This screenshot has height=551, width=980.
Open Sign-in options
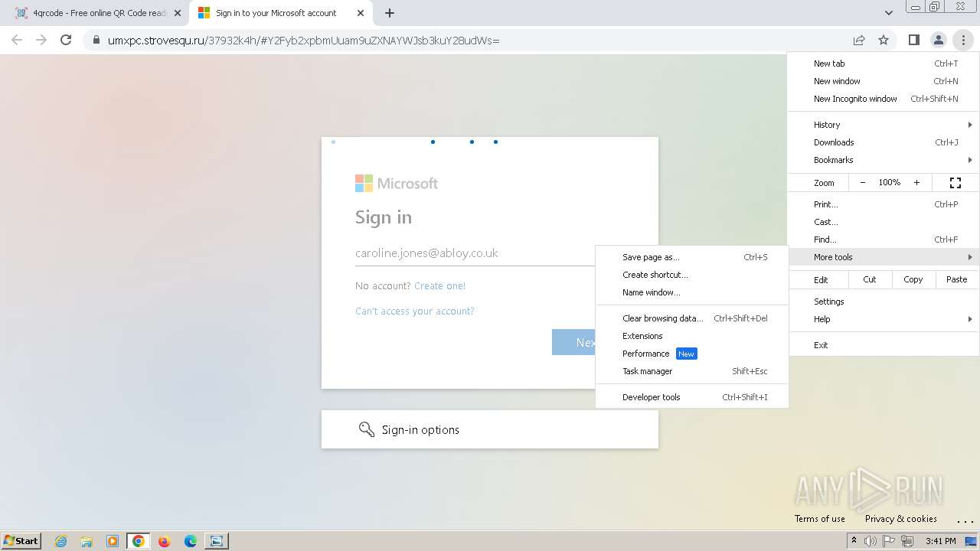[x=490, y=429]
